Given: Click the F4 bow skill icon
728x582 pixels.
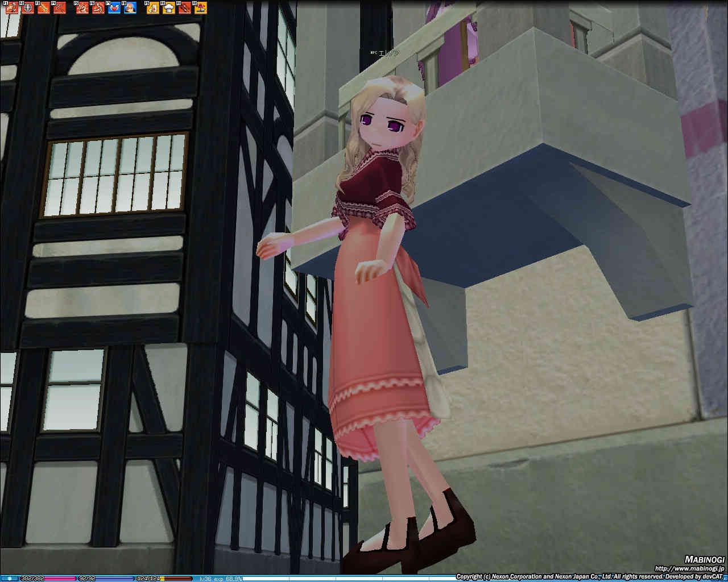Looking at the screenshot, I should point(60,7).
